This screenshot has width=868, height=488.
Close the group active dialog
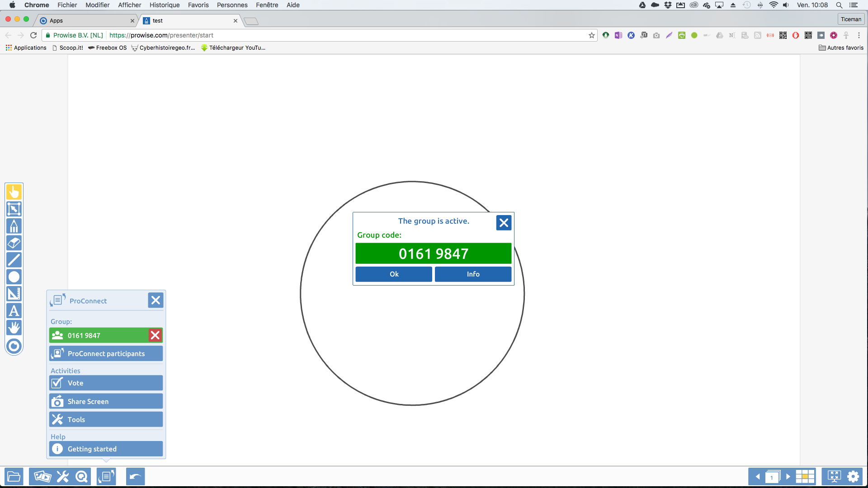point(504,223)
